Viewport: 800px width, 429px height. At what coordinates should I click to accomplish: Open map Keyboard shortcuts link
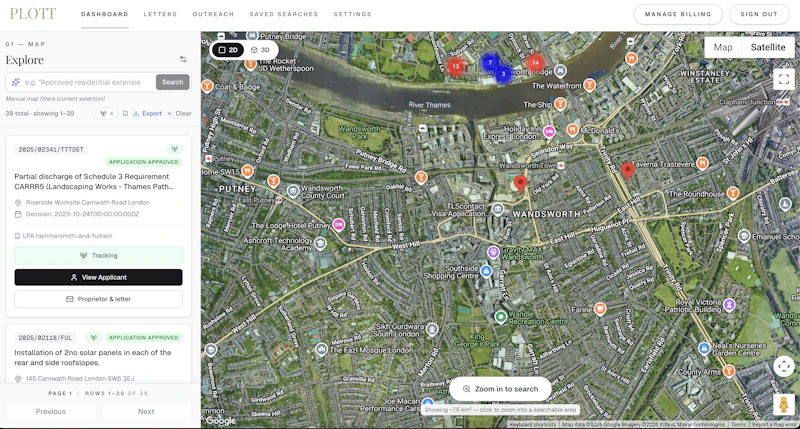(x=533, y=424)
